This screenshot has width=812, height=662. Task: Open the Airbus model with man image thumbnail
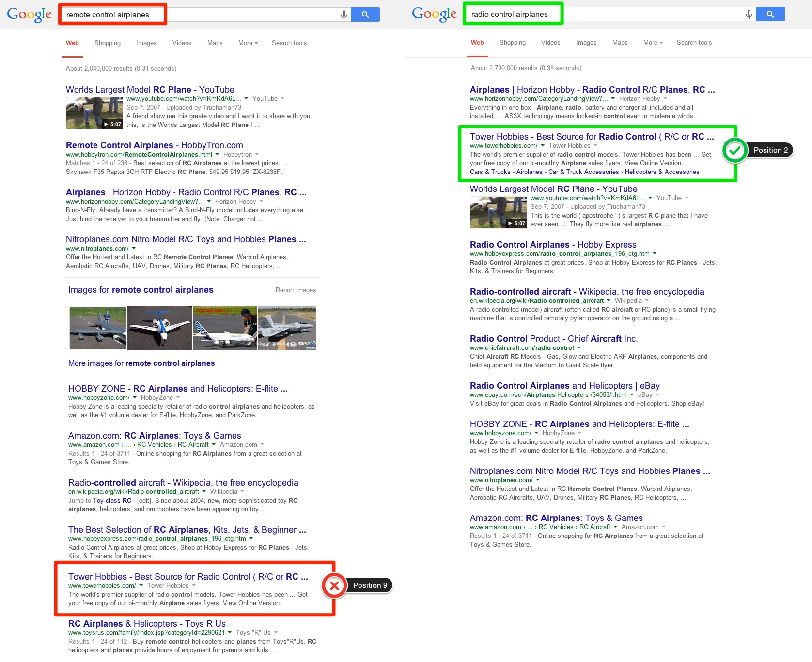225,328
